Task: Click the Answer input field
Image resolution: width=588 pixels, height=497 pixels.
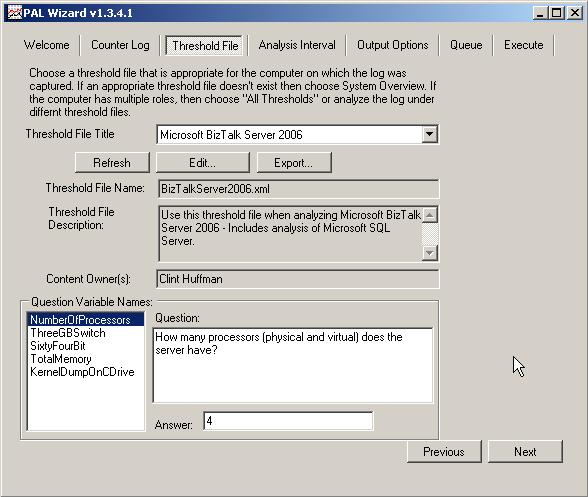Action: coord(288,421)
